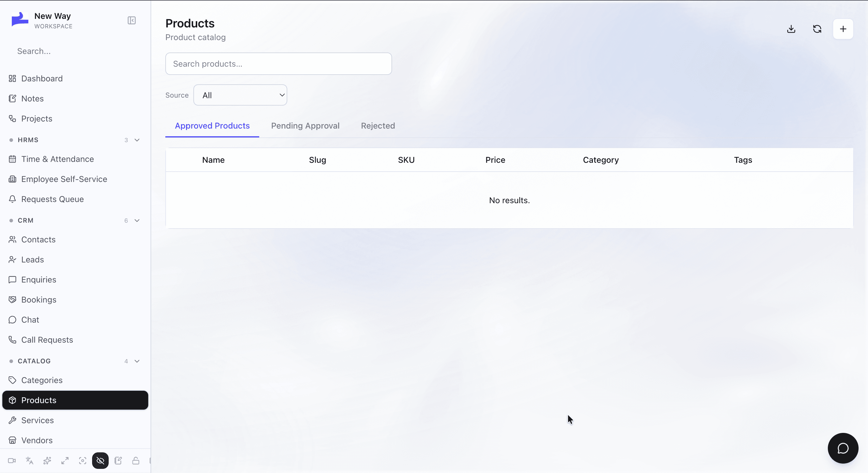Add a new product with plus button
Screen dimensions: 868x473
click(843, 29)
